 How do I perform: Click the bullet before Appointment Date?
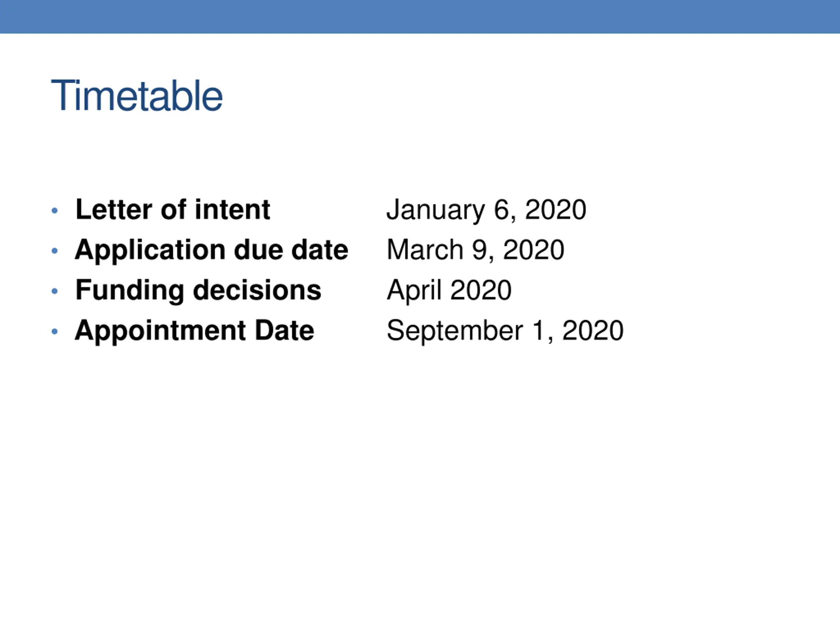click(x=55, y=331)
